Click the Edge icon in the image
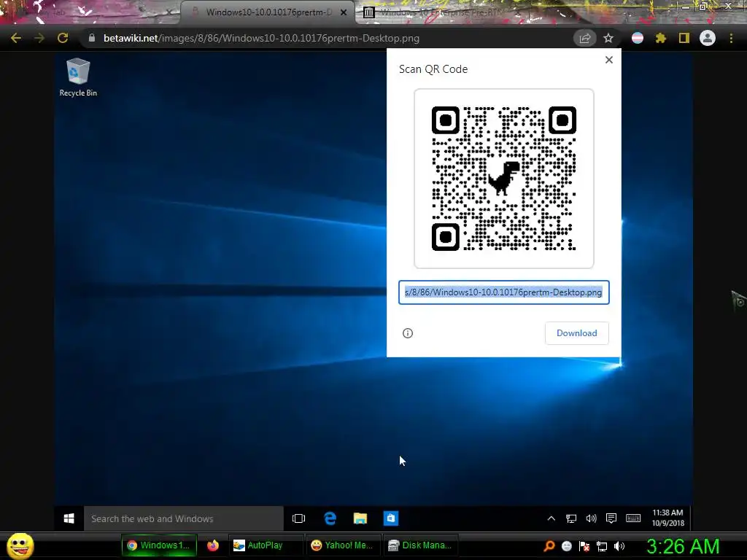 [x=330, y=518]
